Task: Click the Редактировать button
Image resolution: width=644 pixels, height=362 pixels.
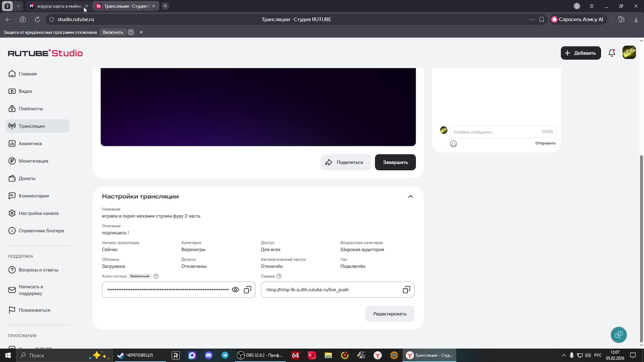Action: tap(390, 314)
